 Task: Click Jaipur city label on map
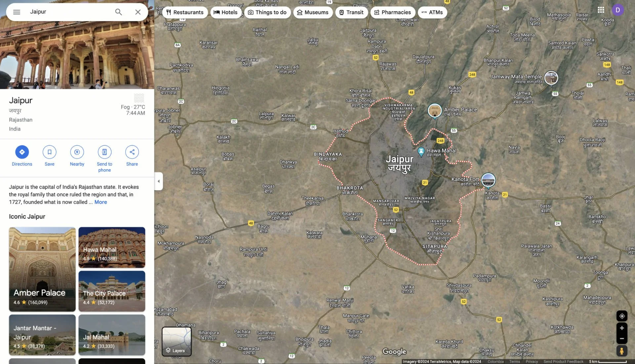[400, 164]
